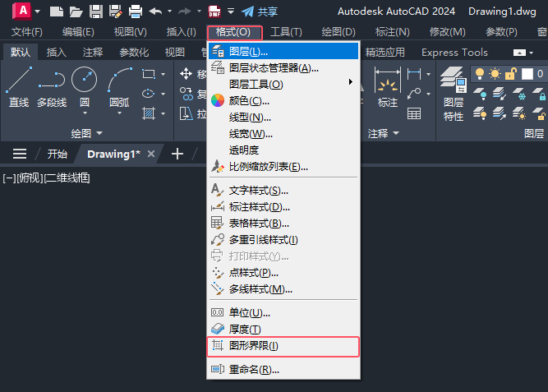Toggle the layer on/off lightbulb
Screen dimensions: 548x392
(480, 74)
